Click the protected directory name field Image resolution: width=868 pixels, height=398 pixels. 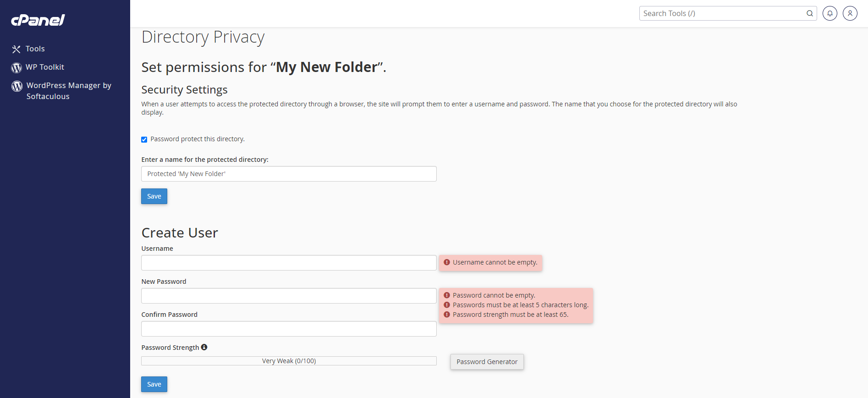click(288, 174)
